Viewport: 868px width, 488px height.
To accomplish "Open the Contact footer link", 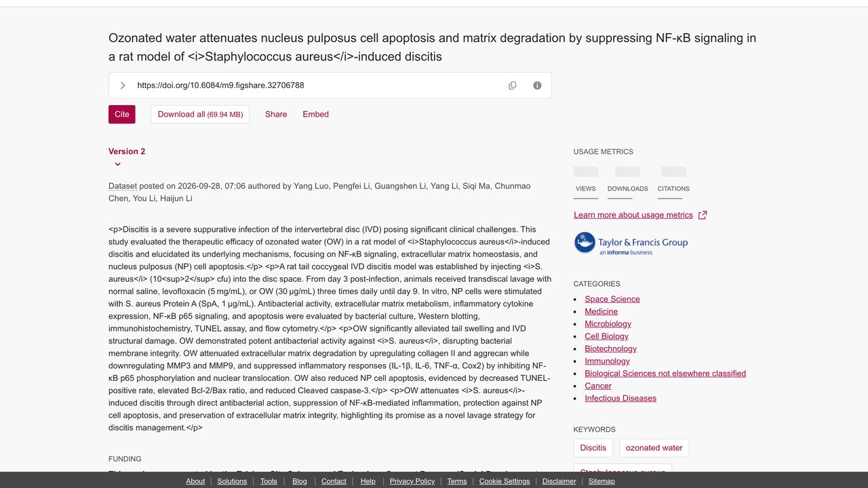I will coord(334,481).
